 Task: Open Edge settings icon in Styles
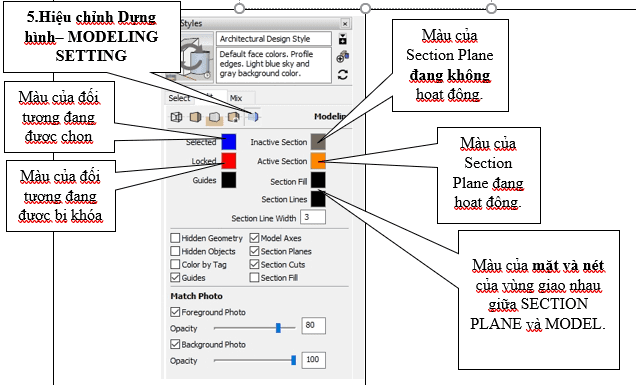pyautogui.click(x=176, y=117)
